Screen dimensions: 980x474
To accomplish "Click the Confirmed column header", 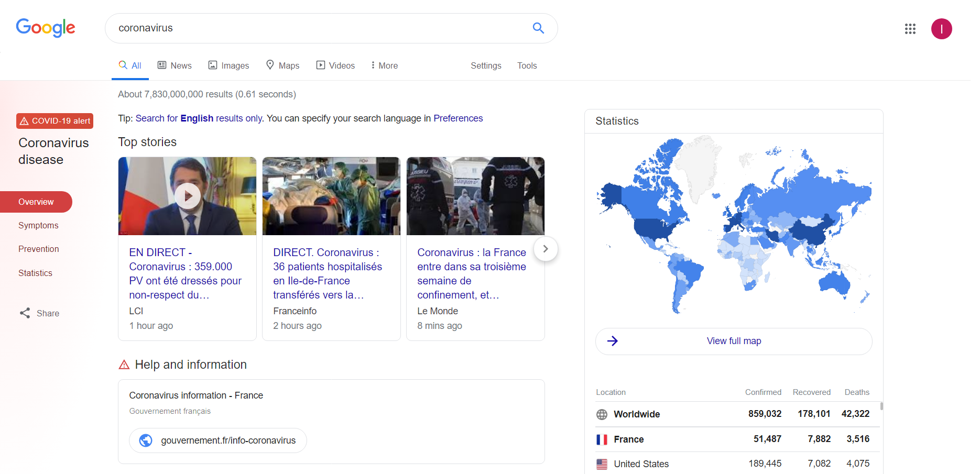I will pyautogui.click(x=763, y=392).
